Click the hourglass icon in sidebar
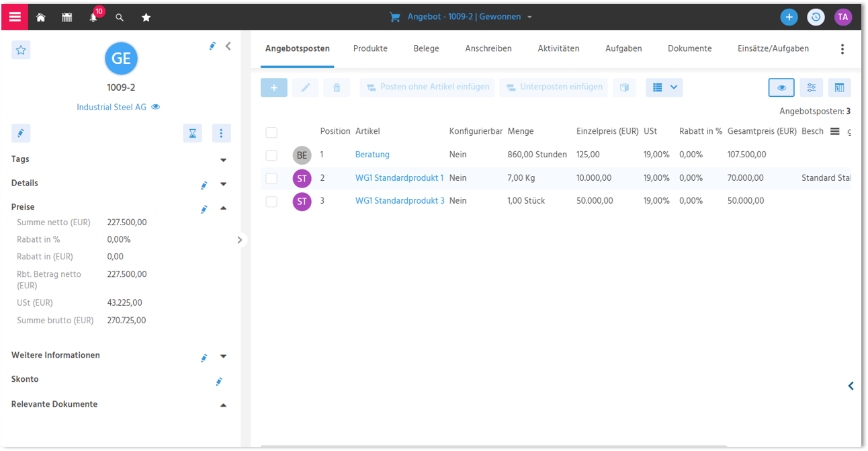868x451 pixels. point(193,133)
